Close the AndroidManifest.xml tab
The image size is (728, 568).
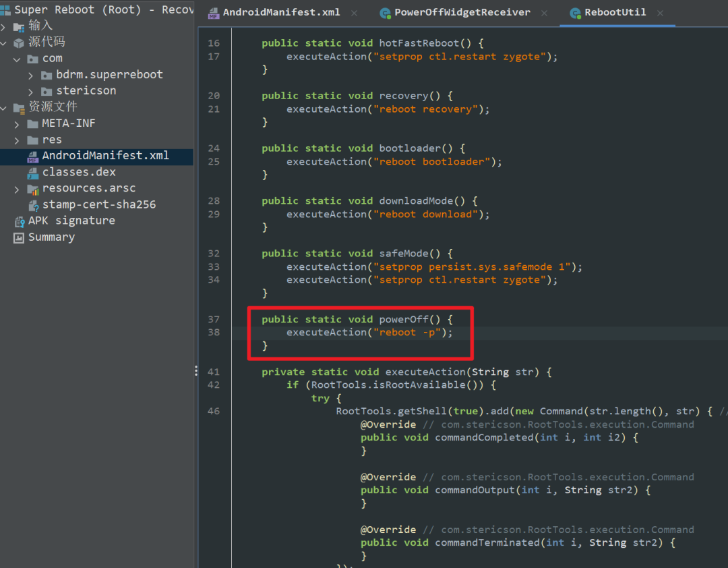tap(355, 13)
